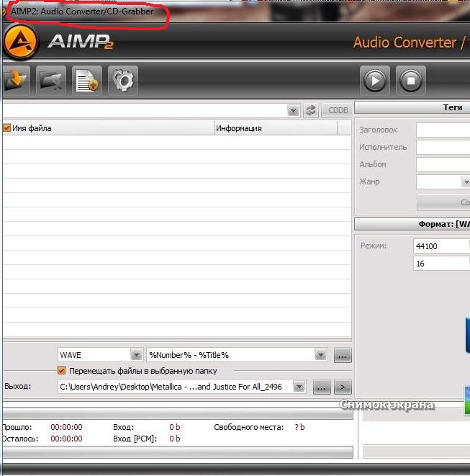Click the remove files folder icon
470x476 pixels.
[x=50, y=81]
